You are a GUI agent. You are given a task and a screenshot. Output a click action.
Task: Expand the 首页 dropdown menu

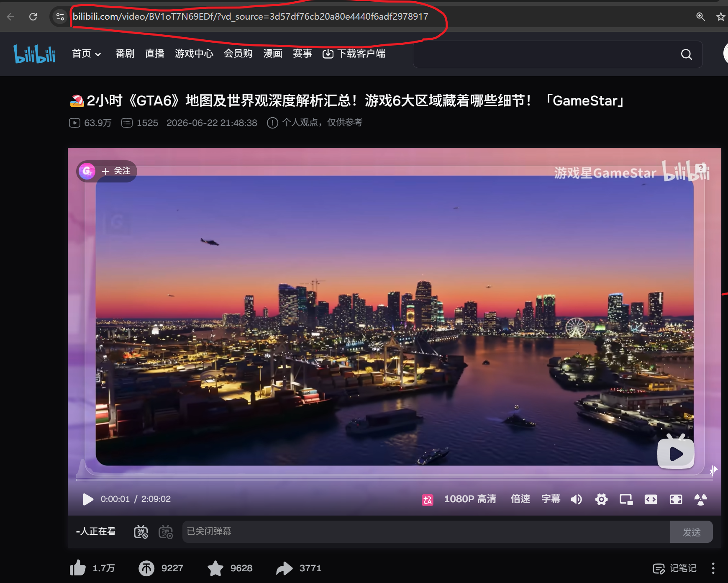click(86, 54)
